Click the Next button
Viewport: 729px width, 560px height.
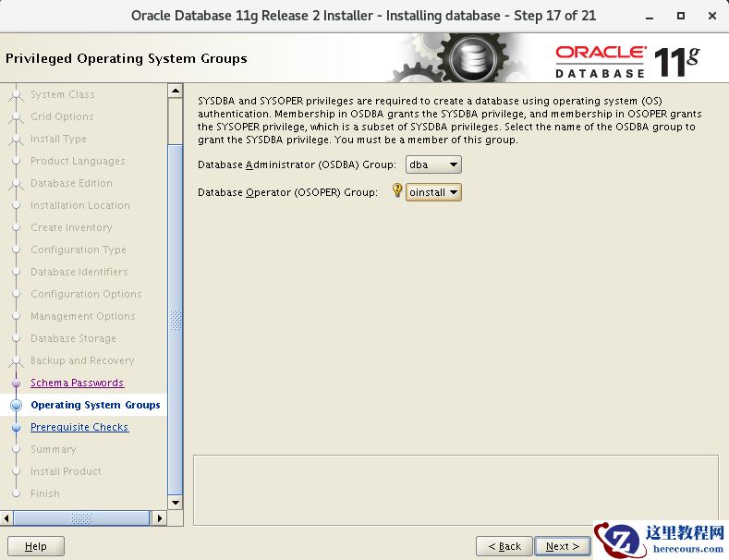click(562, 546)
